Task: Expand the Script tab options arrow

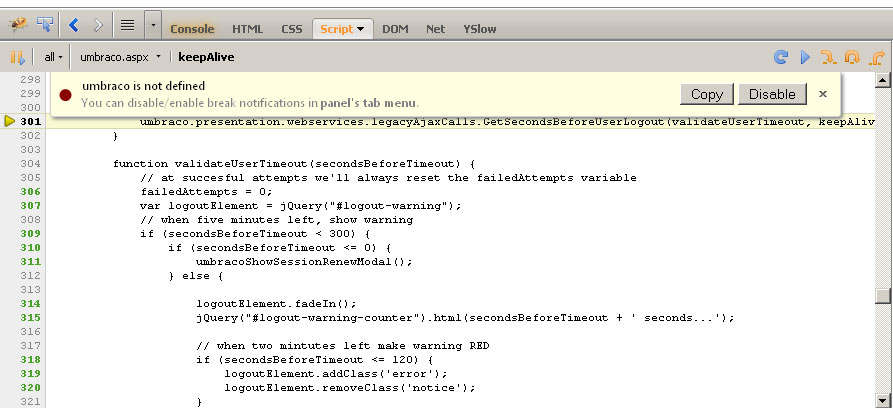Action: [360, 29]
